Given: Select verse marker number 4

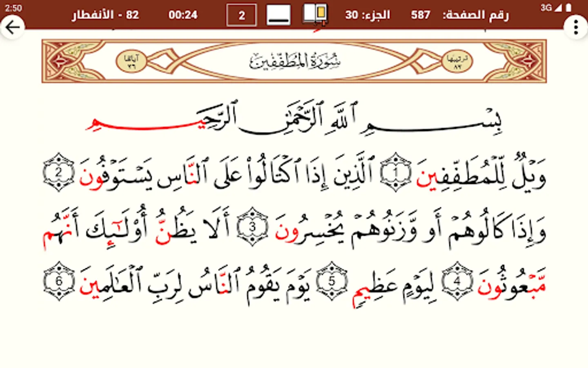Looking at the screenshot, I should 457,281.
